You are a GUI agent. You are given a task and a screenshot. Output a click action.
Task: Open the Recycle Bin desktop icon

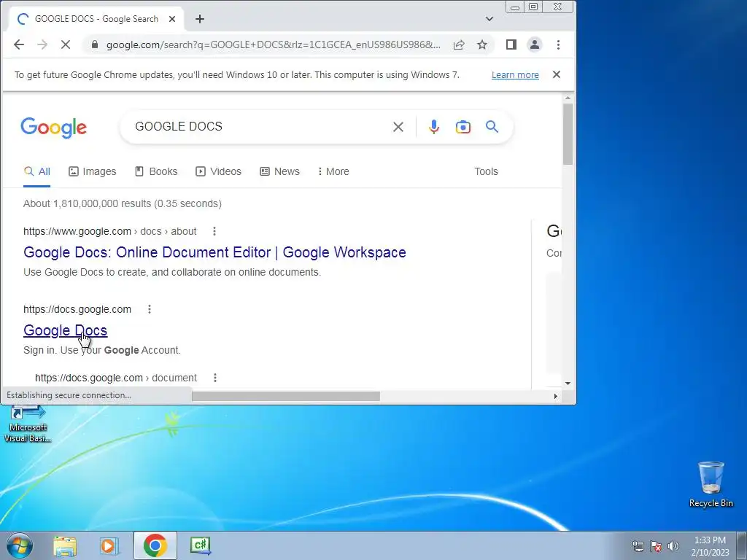click(711, 484)
